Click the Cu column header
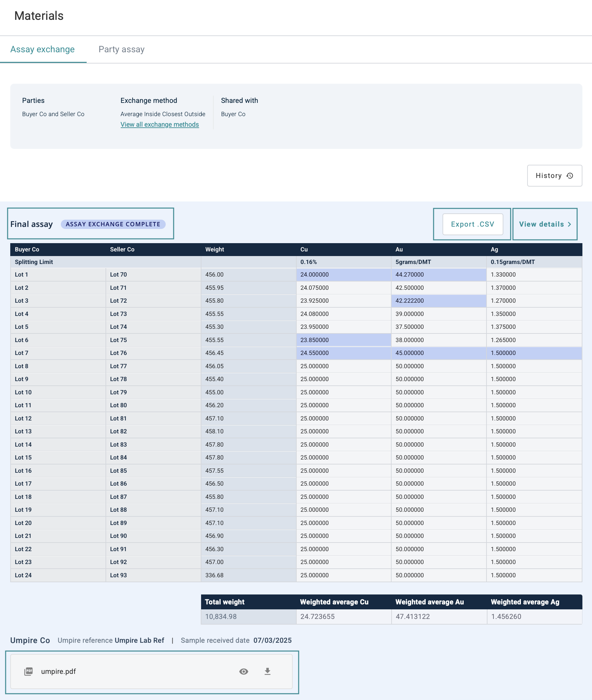Viewport: 592px width, 700px height. (304, 249)
